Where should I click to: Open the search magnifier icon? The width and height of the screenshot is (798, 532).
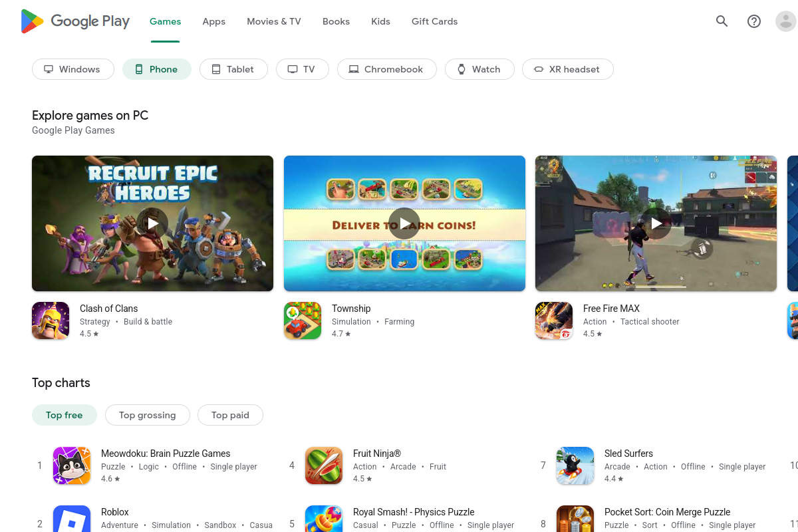[722, 21]
